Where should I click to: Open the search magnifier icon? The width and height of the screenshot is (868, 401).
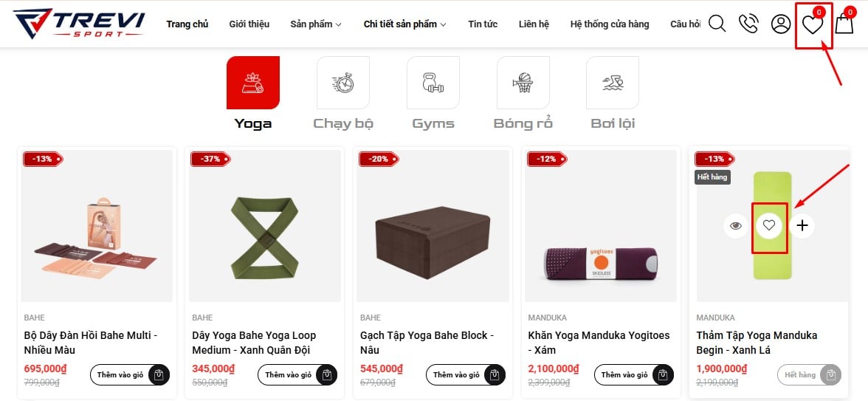[x=717, y=24]
